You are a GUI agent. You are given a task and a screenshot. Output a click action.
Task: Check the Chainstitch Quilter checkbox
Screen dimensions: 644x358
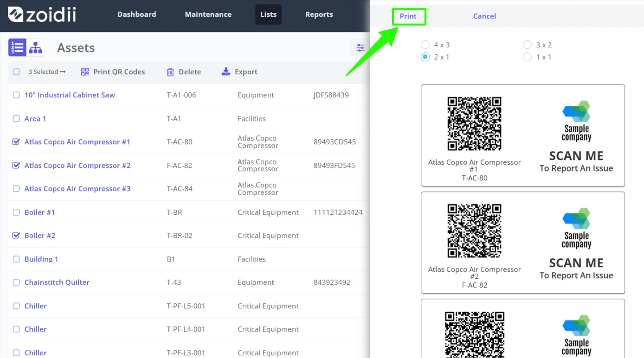click(16, 282)
